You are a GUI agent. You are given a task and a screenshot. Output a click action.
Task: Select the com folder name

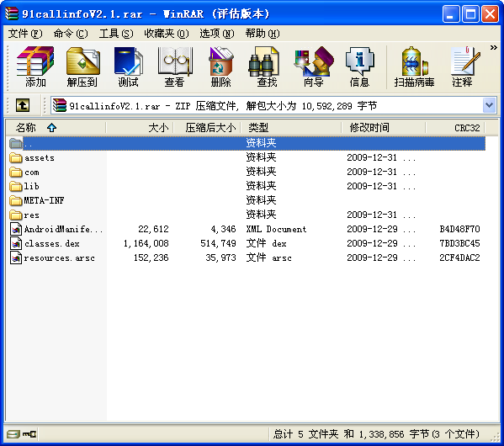[x=32, y=173]
